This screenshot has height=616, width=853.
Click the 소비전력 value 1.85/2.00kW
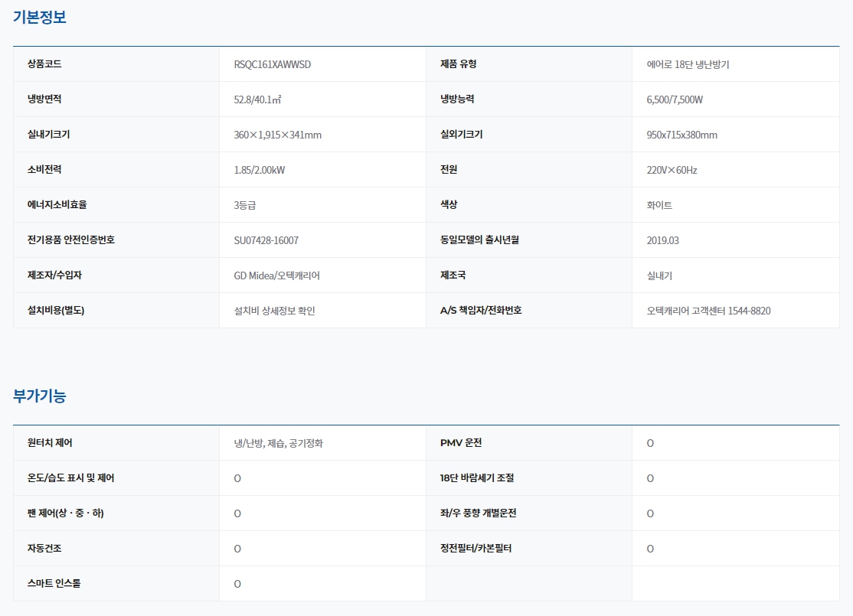[259, 170]
